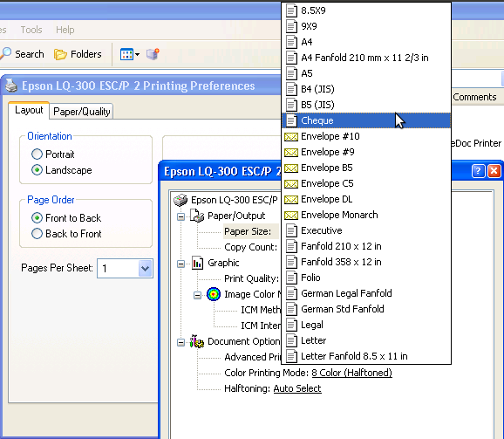Select the Print Quality setting row
Image resolution: width=504 pixels, height=439 pixels.
(251, 278)
